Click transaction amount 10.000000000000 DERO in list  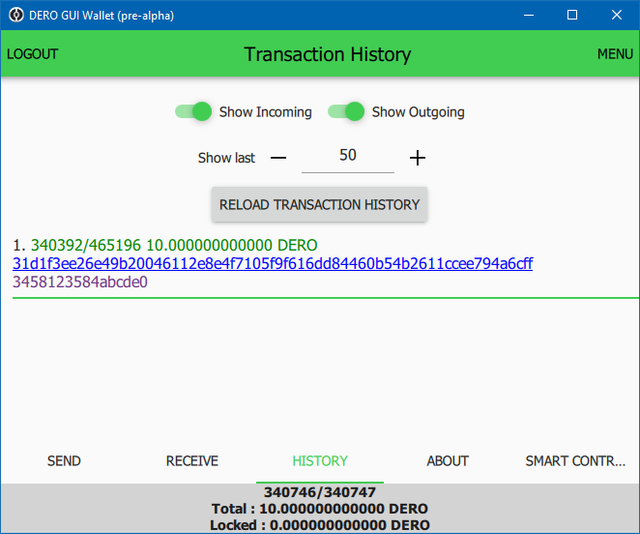click(232, 245)
